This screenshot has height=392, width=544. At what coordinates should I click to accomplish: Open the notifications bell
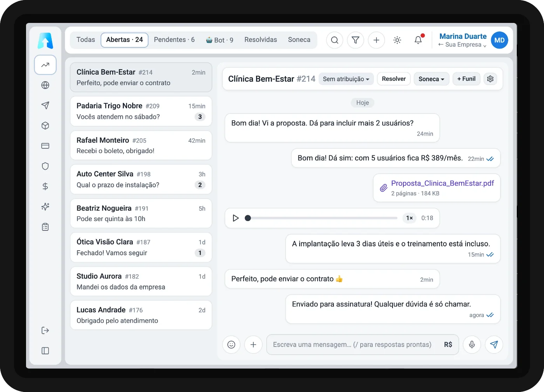(418, 40)
